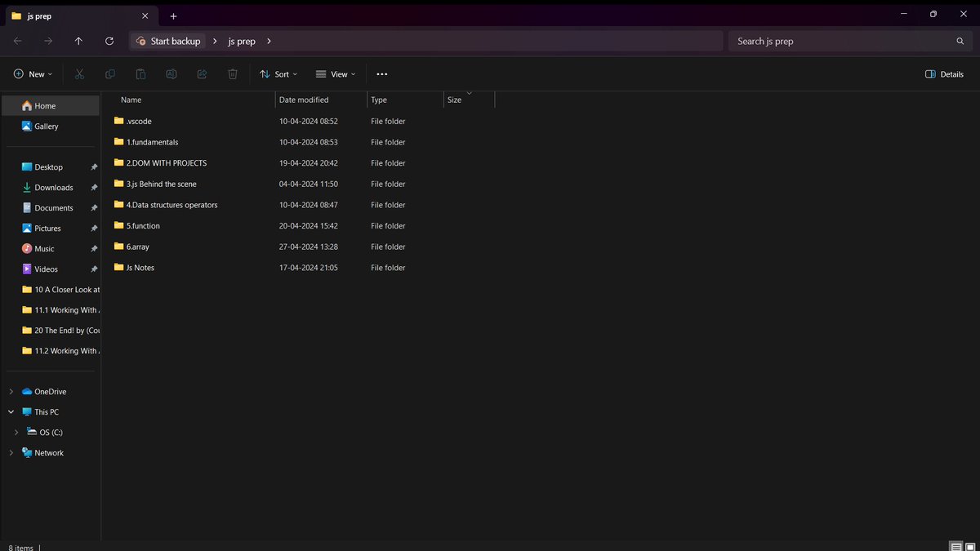Image resolution: width=980 pixels, height=551 pixels.
Task: Go forward with the right arrow
Action: [x=48, y=41]
